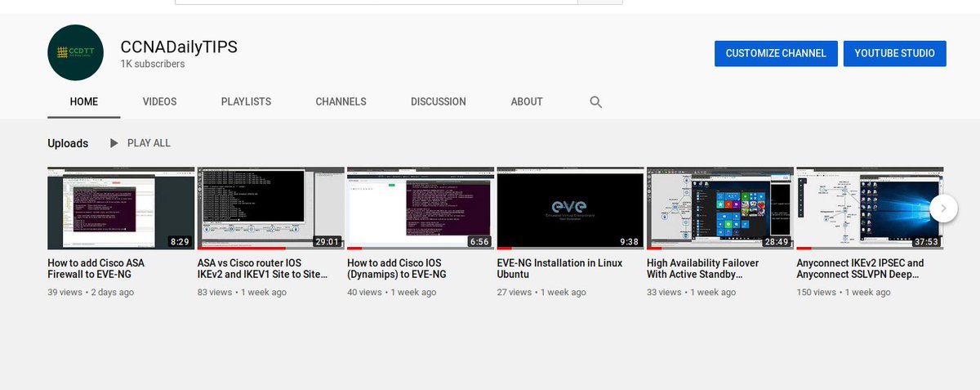This screenshot has height=390, width=980.
Task: Click the Uploads section heading
Action: [68, 143]
